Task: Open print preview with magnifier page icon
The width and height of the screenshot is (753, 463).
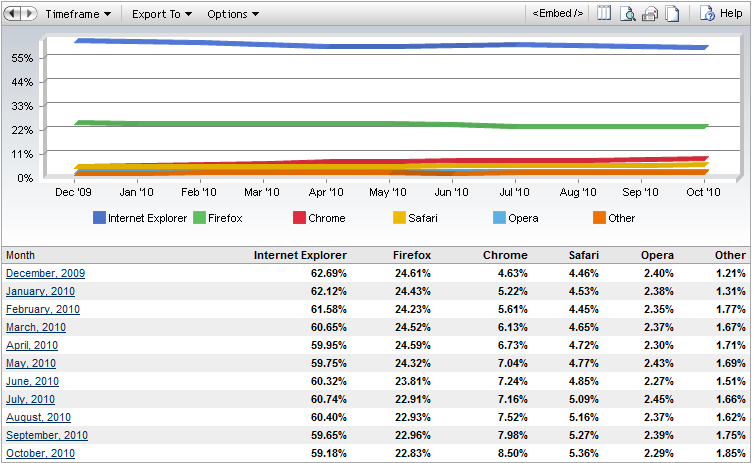Action: click(x=627, y=14)
